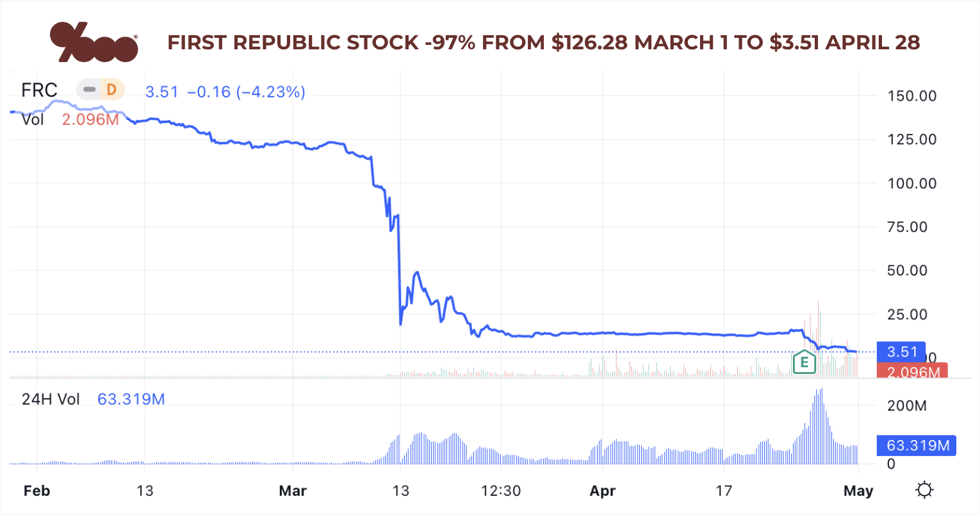
Task: Click the Percento brand logo icon
Action: pos(94,42)
